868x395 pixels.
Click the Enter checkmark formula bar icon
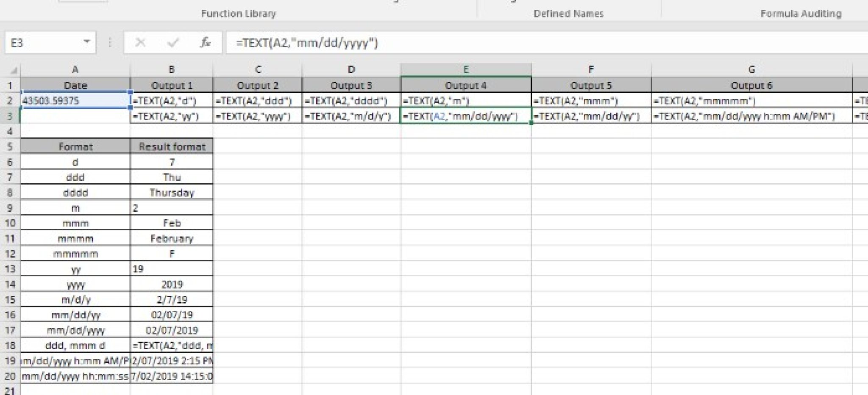click(x=172, y=43)
